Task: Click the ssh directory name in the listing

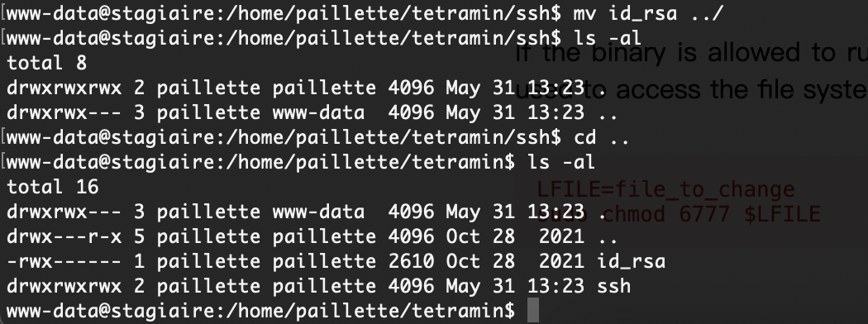Action: click(x=613, y=286)
